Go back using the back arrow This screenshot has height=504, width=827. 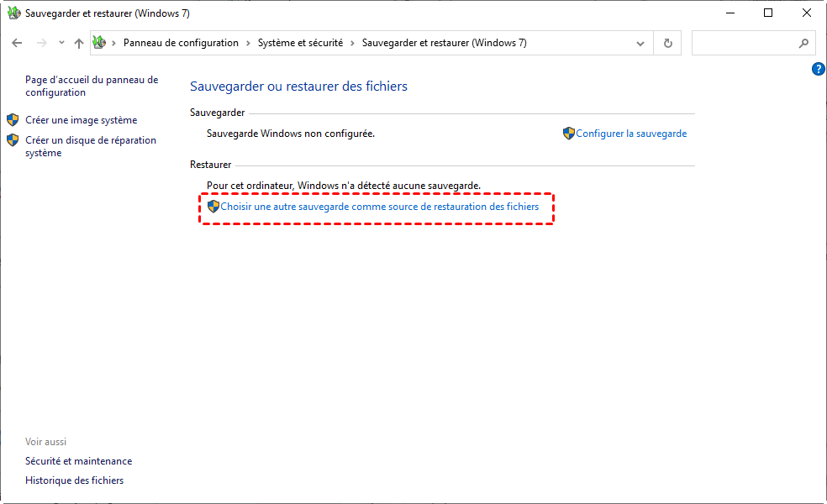[x=17, y=43]
